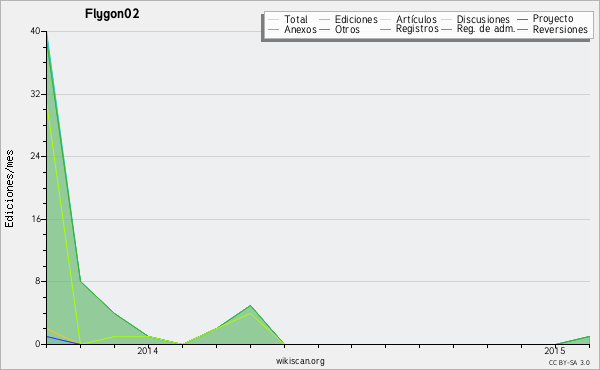Click the CC BY-SA 3.0 license text

(x=569, y=362)
